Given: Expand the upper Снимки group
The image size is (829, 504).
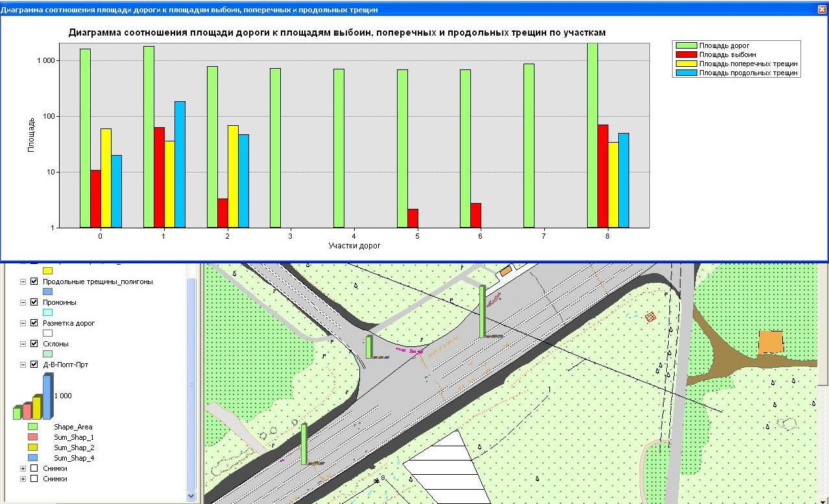Looking at the screenshot, I should [x=23, y=468].
